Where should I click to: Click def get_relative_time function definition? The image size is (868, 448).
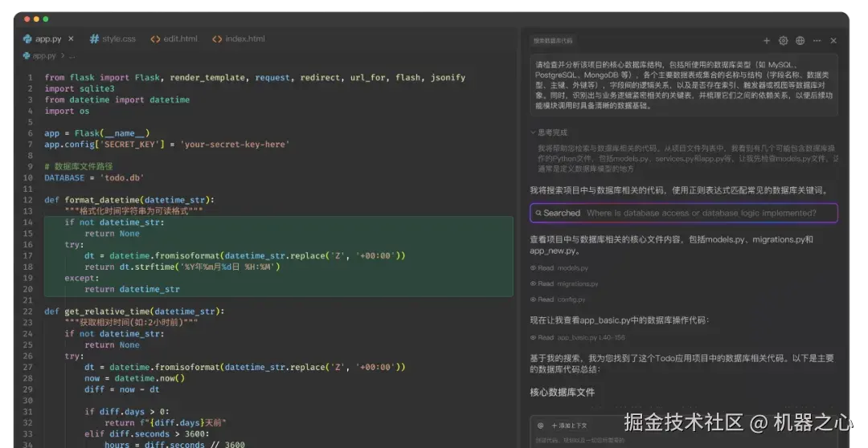(134, 312)
